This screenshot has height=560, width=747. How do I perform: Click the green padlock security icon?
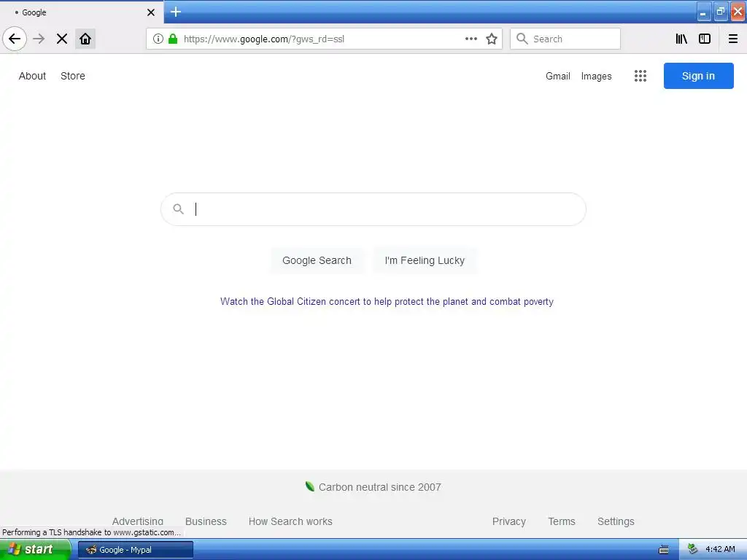pyautogui.click(x=173, y=39)
